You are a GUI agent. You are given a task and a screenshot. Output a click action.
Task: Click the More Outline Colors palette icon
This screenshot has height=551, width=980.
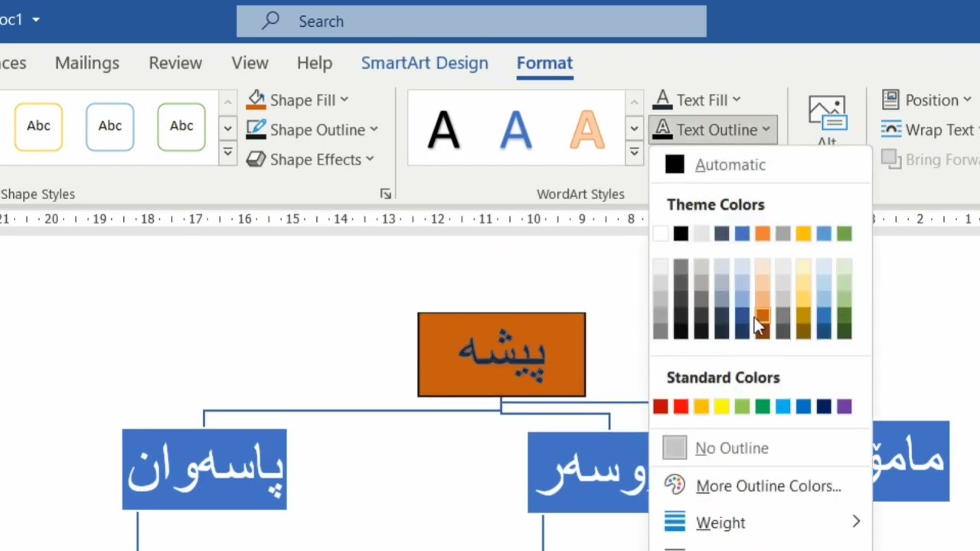tap(675, 485)
